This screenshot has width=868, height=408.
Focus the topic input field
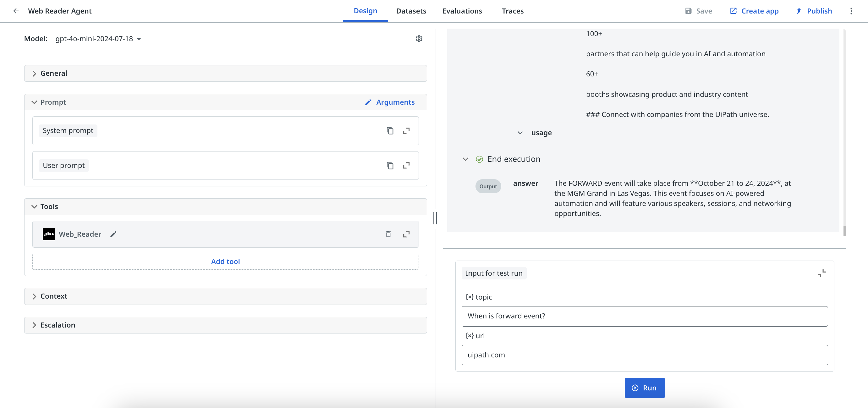(x=644, y=316)
